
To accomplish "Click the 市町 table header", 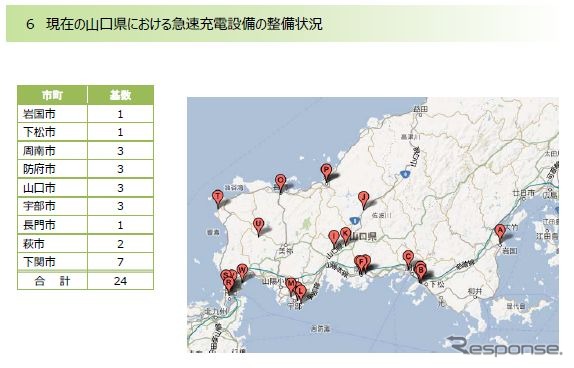I will click(52, 95).
